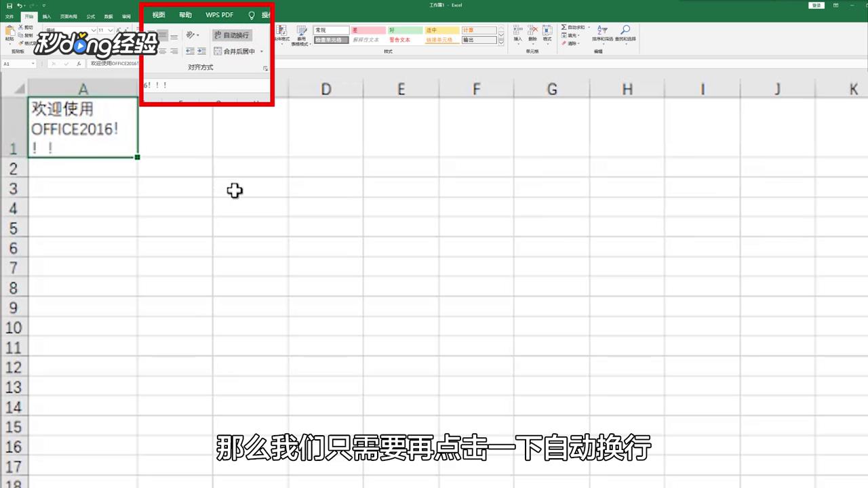The height and width of the screenshot is (488, 868).
Task: Open the 文件 tab
Action: (9, 16)
